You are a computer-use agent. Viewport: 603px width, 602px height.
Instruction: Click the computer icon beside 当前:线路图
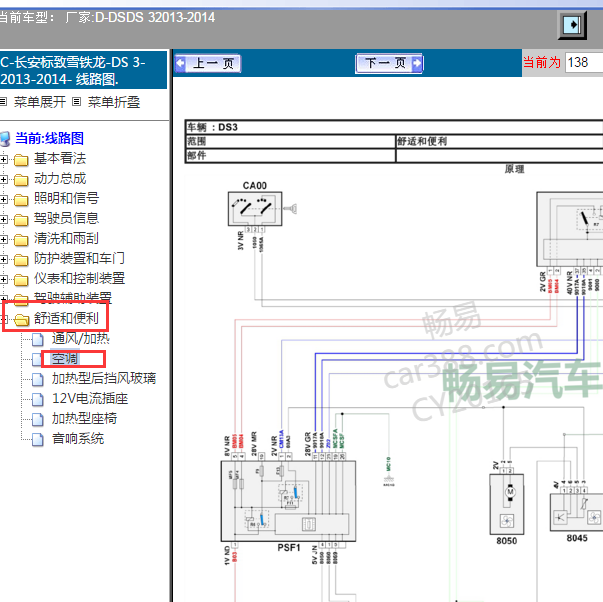5,139
